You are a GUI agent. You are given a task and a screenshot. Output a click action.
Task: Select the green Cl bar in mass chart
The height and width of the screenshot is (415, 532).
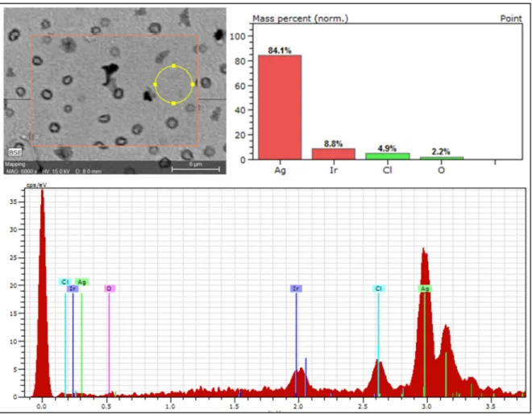click(387, 156)
